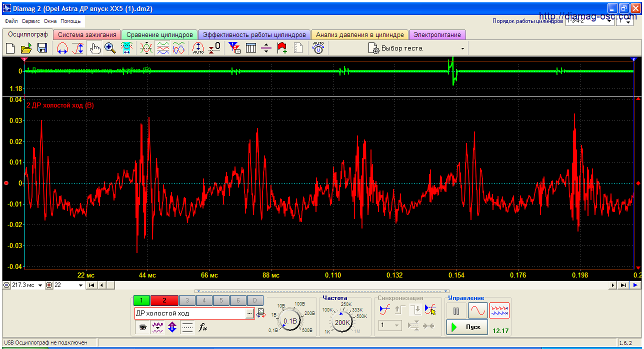Image resolution: width=644 pixels, height=349 pixels.
Task: Open the sync channel dropdown showing 1
Action: 390,325
